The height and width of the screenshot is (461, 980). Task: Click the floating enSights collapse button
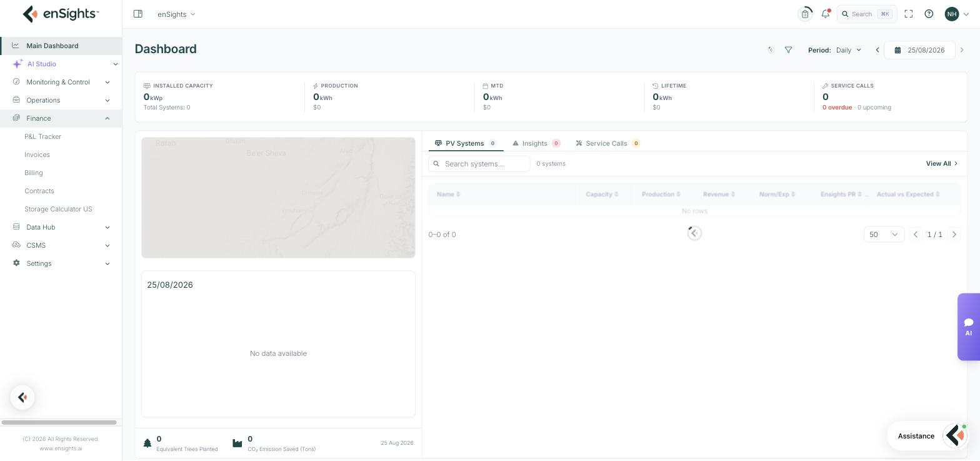tap(22, 397)
